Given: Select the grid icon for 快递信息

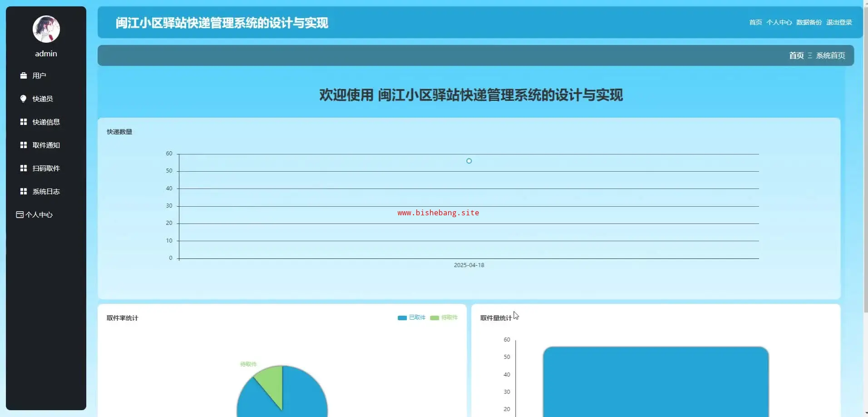Looking at the screenshot, I should coord(24,122).
